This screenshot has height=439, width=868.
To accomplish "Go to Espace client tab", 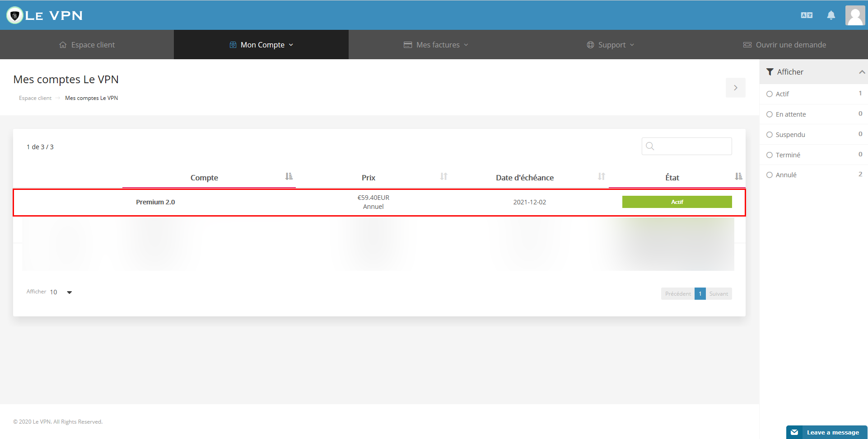I will coord(87,45).
